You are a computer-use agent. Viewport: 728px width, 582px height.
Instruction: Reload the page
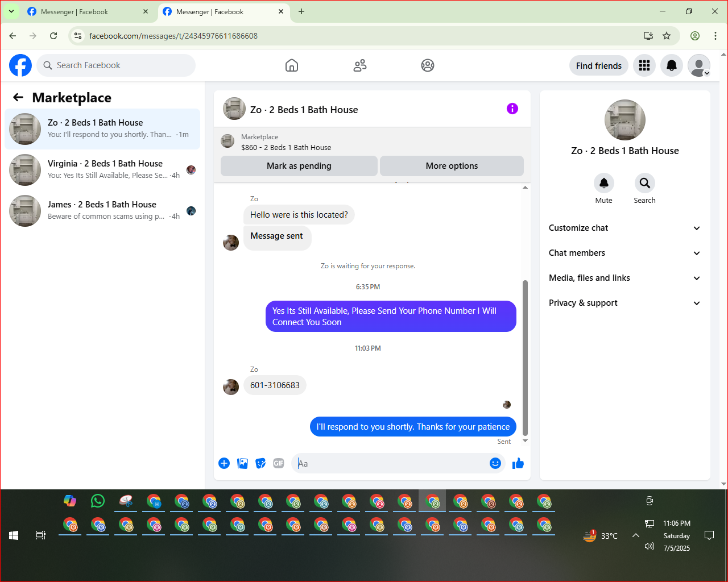(x=53, y=36)
